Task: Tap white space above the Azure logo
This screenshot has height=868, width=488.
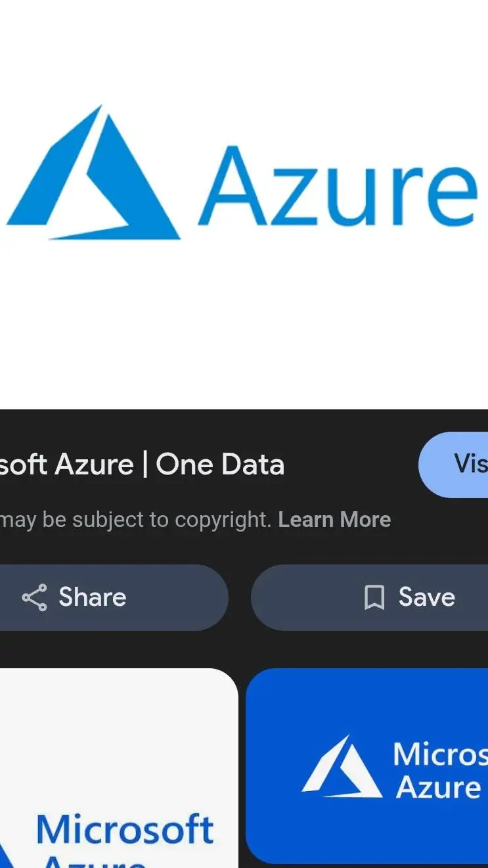Action: click(243, 46)
